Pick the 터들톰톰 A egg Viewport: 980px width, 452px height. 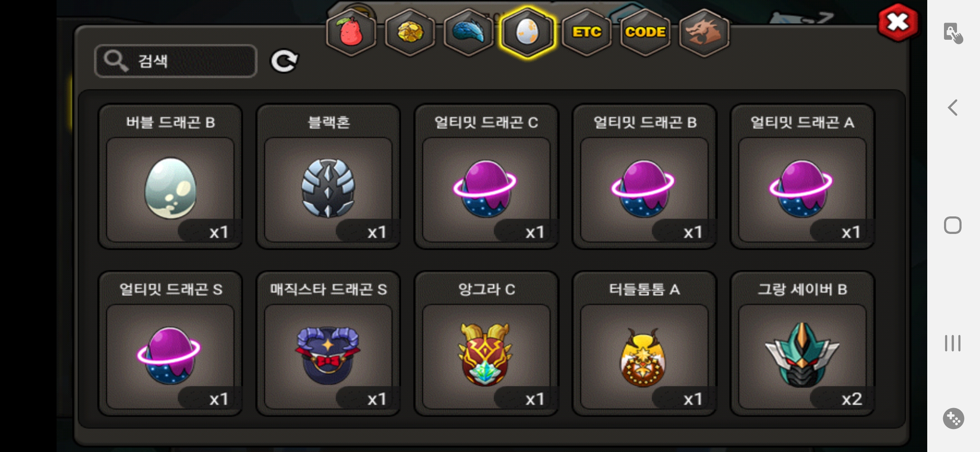point(645,344)
